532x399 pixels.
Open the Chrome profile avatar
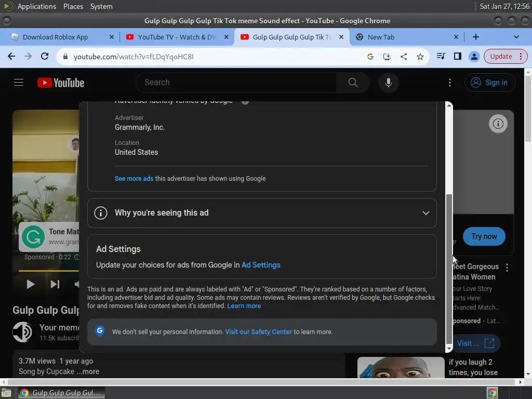coord(474,56)
